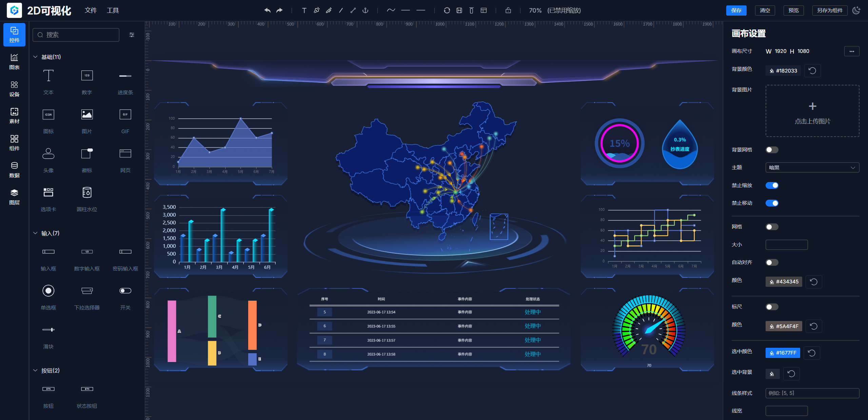
Task: Switch to the 数据 sidebar tab
Action: pyautogui.click(x=14, y=170)
